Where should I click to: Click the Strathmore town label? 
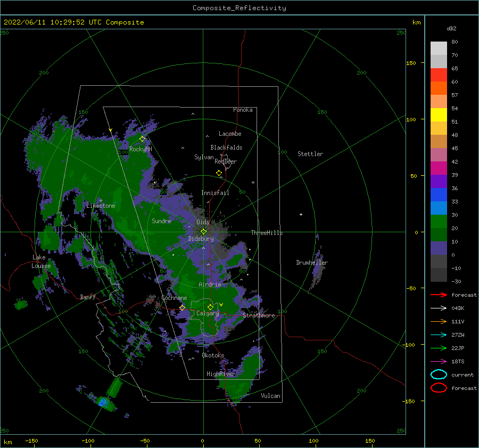coord(259,315)
